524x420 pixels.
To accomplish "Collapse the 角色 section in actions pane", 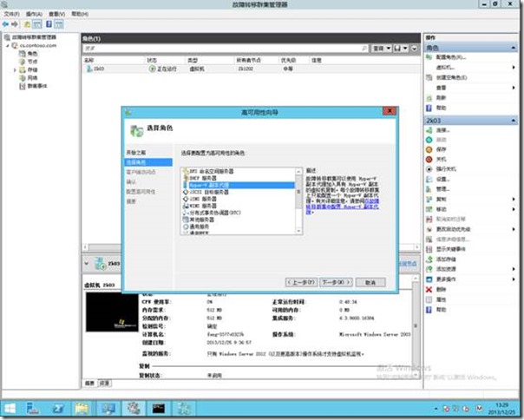I will coord(514,48).
